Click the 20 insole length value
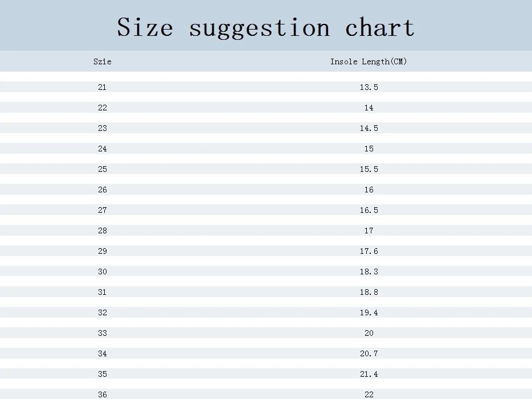This screenshot has width=532, height=399. click(x=369, y=333)
